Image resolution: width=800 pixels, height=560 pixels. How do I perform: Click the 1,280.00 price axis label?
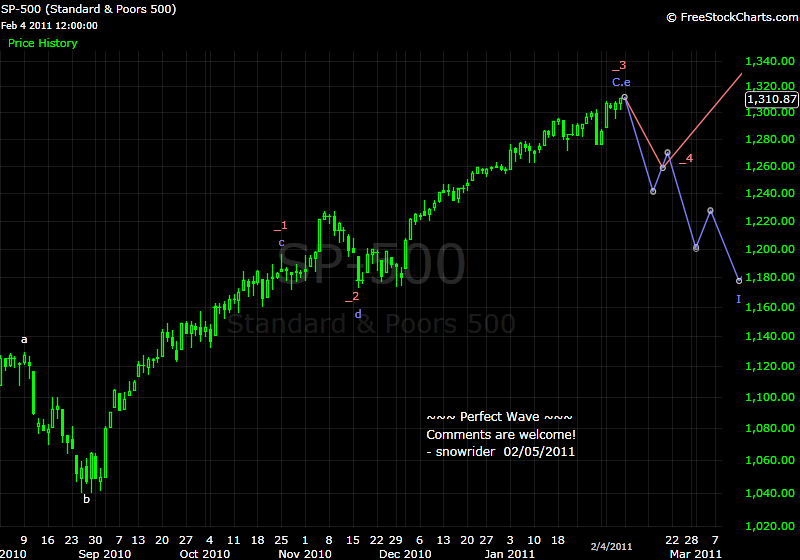(x=770, y=139)
